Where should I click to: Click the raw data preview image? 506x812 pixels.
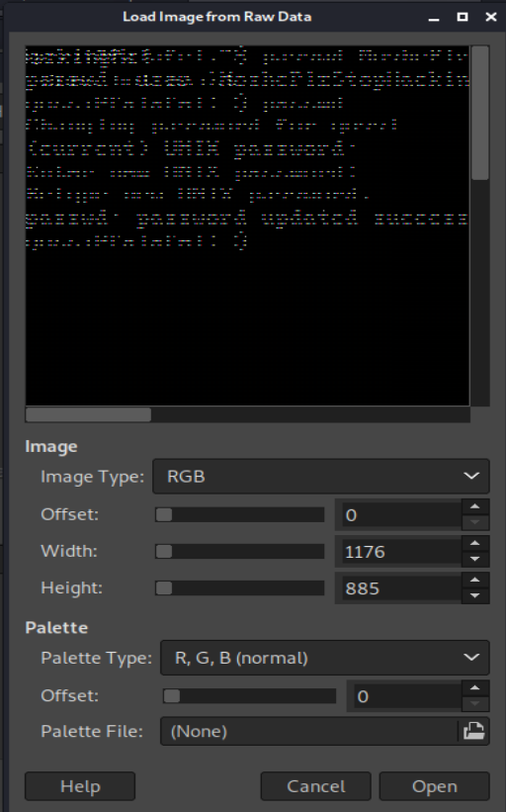point(247,226)
